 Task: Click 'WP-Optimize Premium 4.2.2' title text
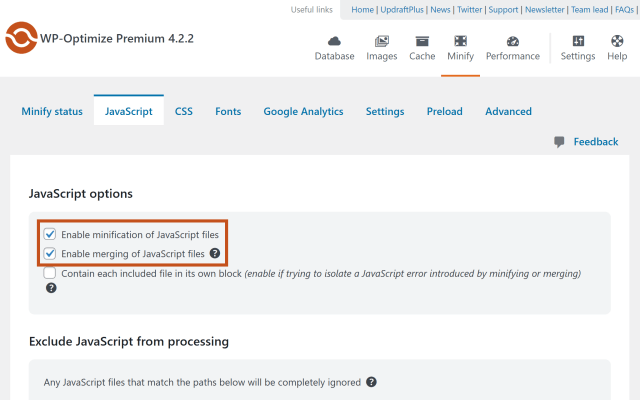pos(117,38)
